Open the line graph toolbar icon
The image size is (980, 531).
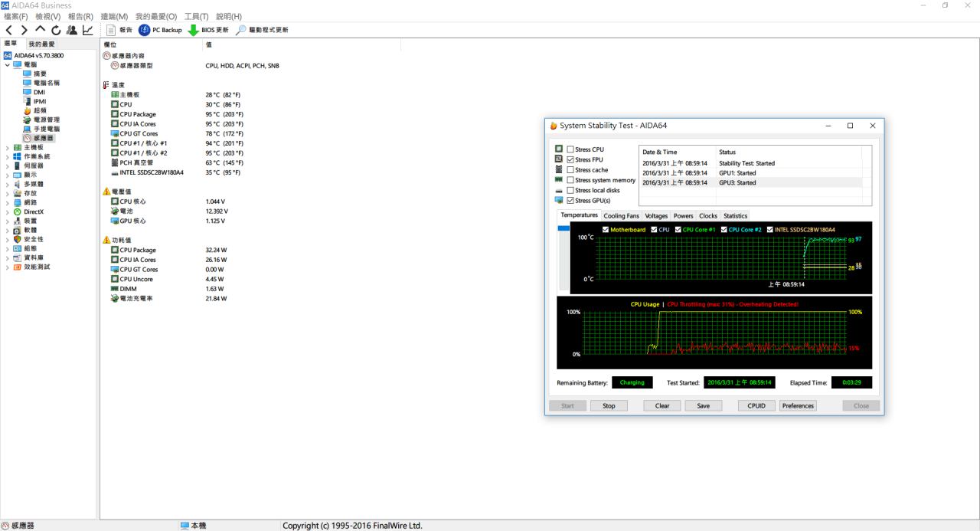coord(87,30)
